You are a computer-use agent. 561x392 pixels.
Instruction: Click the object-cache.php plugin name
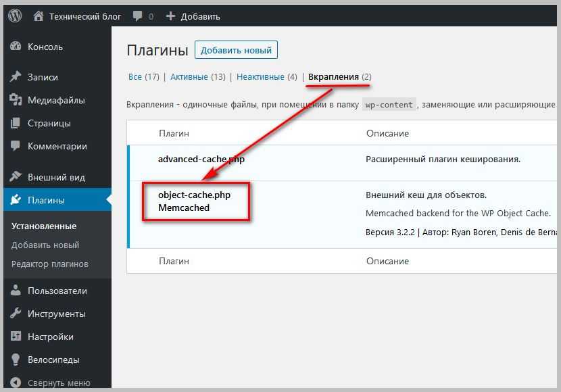tap(194, 195)
